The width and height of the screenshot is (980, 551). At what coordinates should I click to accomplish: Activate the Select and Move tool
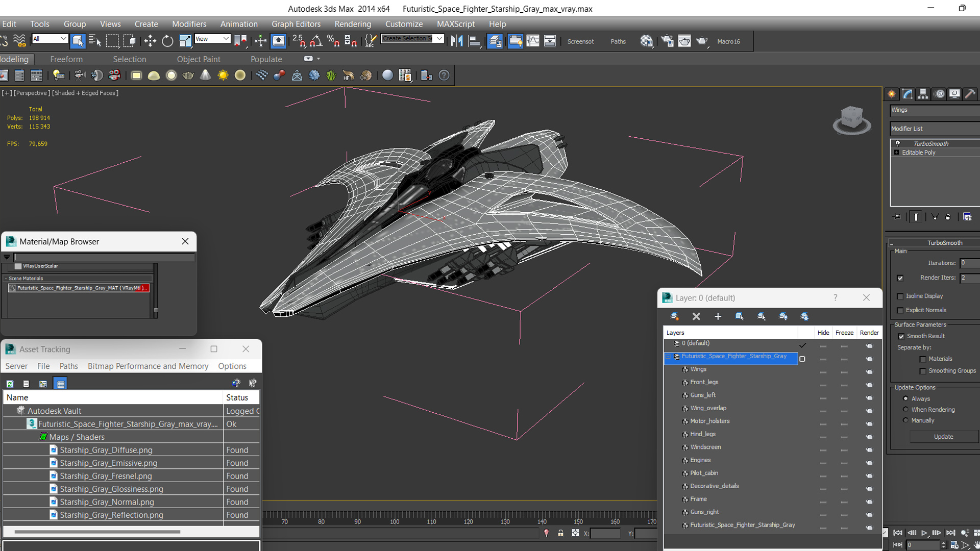pyautogui.click(x=150, y=41)
